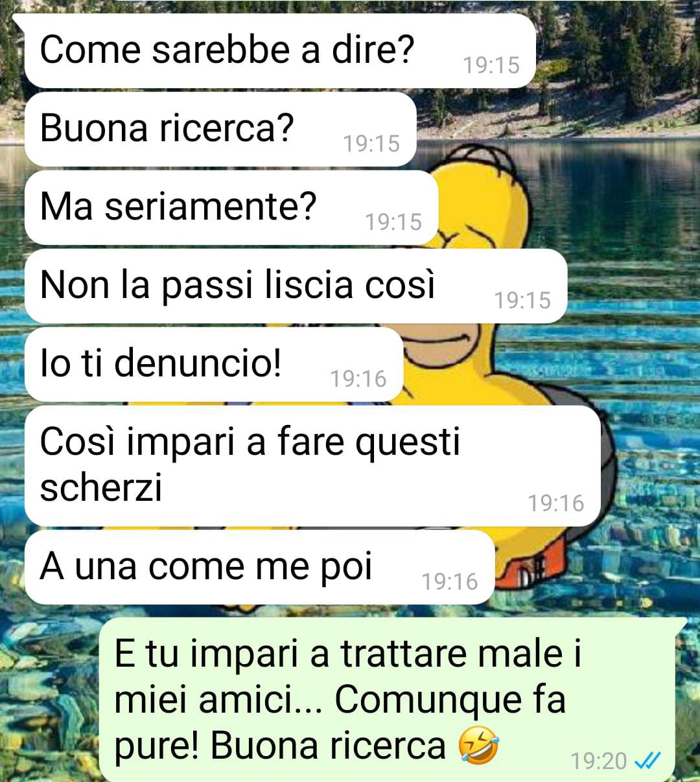Image resolution: width=700 pixels, height=782 pixels.
Task: Tap the 19:15 timestamp beside "Come sarebbe a dire?"
Action: 491,65
